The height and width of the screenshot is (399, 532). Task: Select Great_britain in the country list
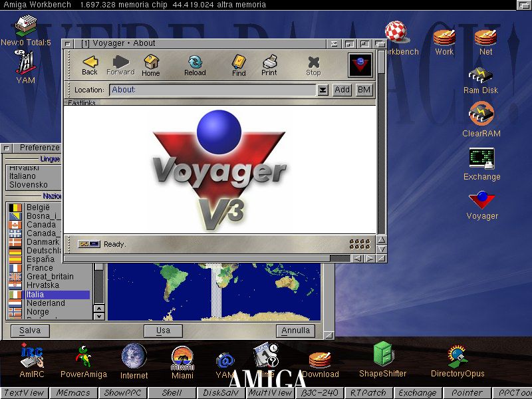(x=51, y=277)
